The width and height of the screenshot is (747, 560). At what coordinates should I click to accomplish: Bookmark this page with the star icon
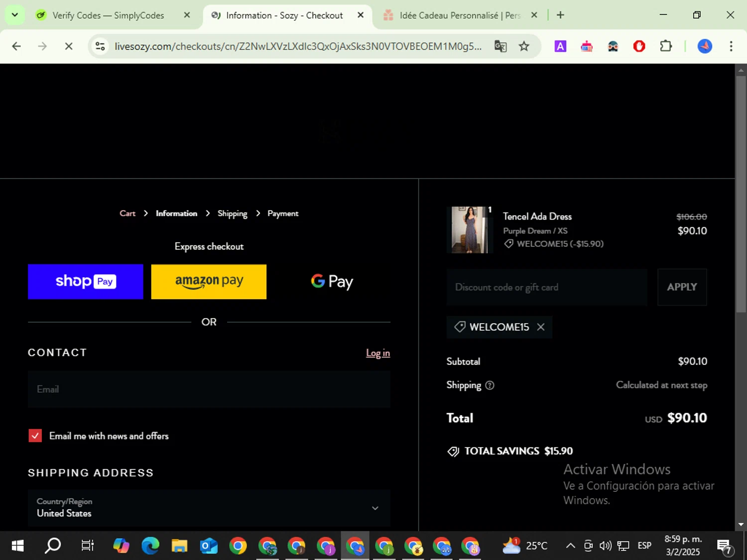(524, 46)
